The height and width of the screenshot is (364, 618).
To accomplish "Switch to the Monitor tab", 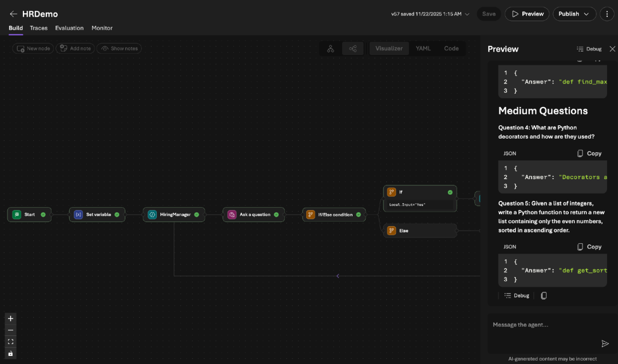I will pos(102,28).
